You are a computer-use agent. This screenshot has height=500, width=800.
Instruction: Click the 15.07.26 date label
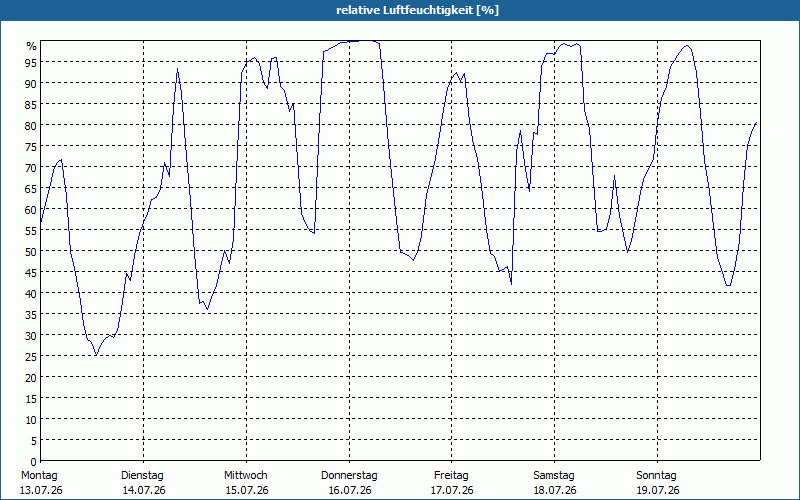(247, 490)
